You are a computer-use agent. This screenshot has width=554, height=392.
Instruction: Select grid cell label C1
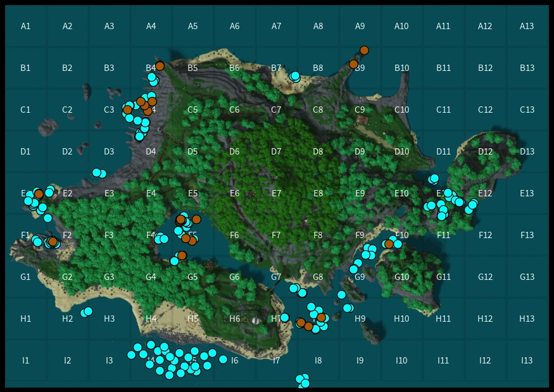coord(25,110)
